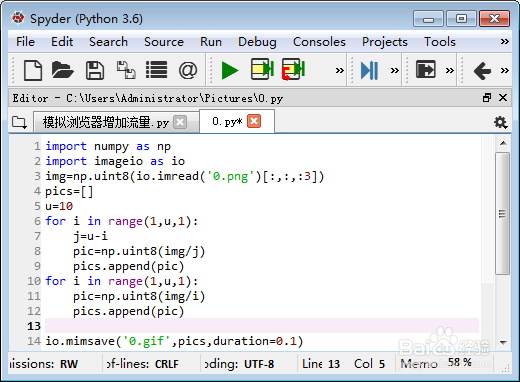The height and width of the screenshot is (382, 520).
Task: Open the Debug menu
Action: [x=257, y=42]
